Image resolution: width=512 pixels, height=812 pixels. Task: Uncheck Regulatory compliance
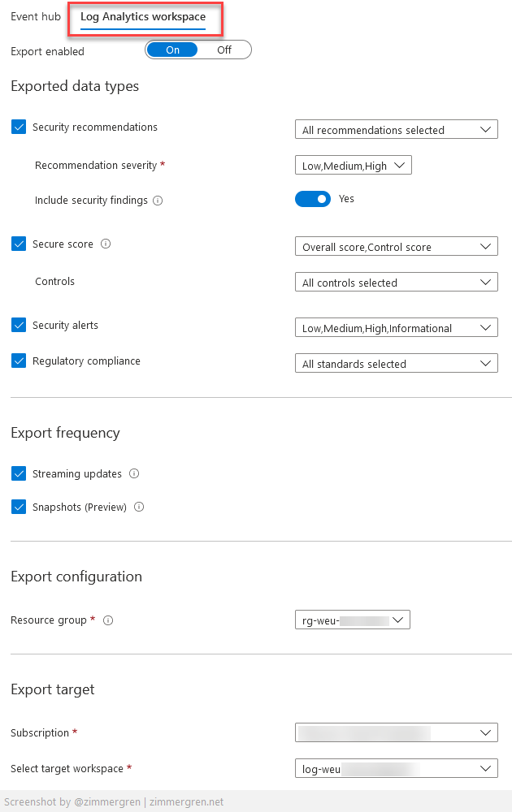(18, 361)
